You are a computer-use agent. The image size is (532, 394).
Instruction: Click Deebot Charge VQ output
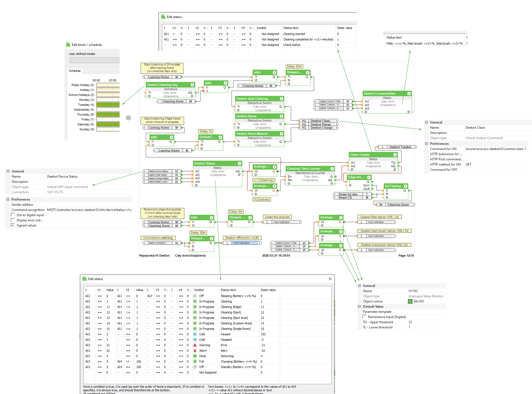(319, 128)
